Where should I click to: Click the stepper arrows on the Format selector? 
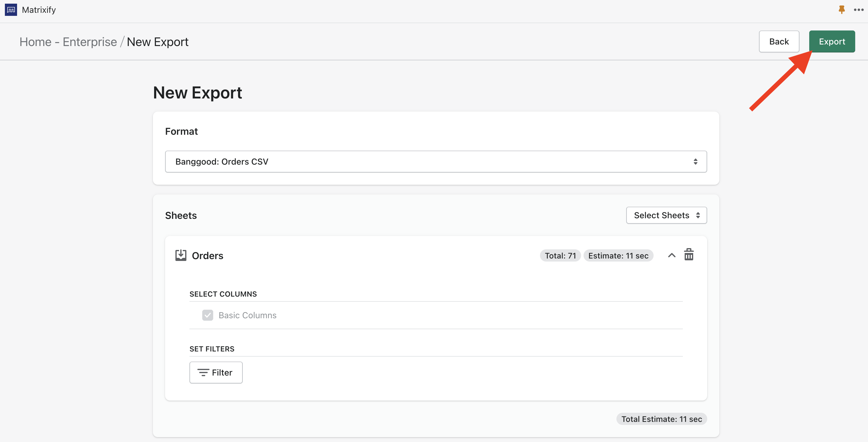[696, 161]
